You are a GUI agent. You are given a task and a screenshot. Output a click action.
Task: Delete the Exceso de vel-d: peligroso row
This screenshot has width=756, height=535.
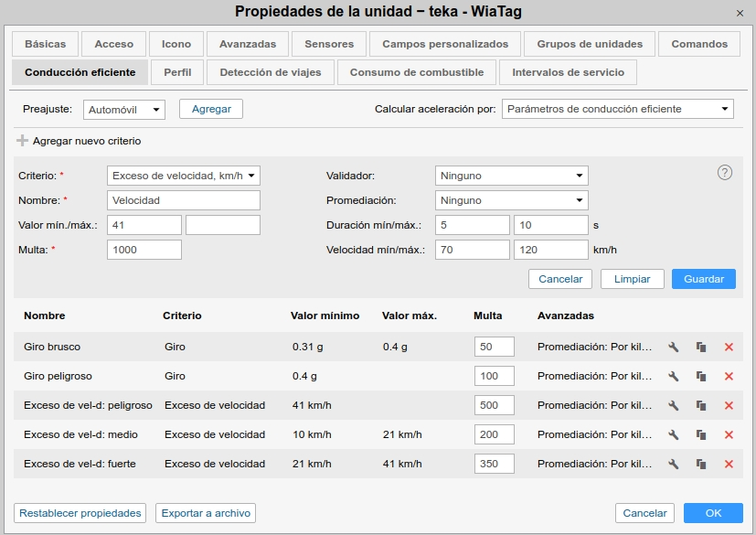(729, 405)
